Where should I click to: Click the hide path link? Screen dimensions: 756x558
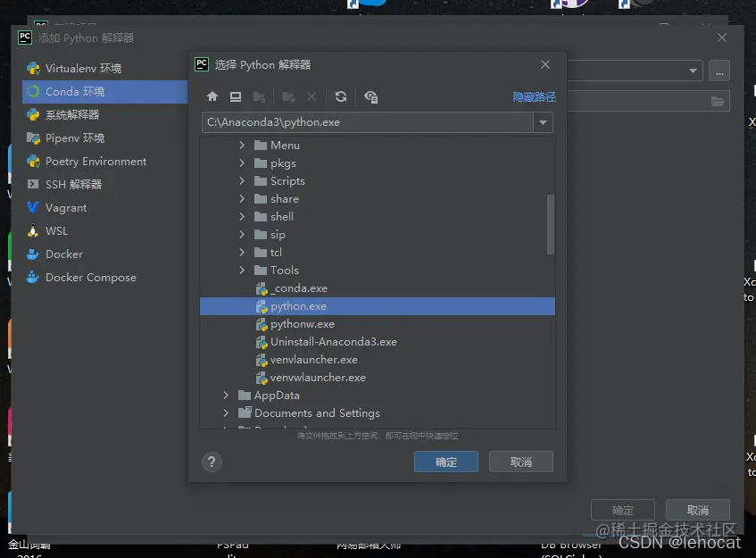point(535,97)
